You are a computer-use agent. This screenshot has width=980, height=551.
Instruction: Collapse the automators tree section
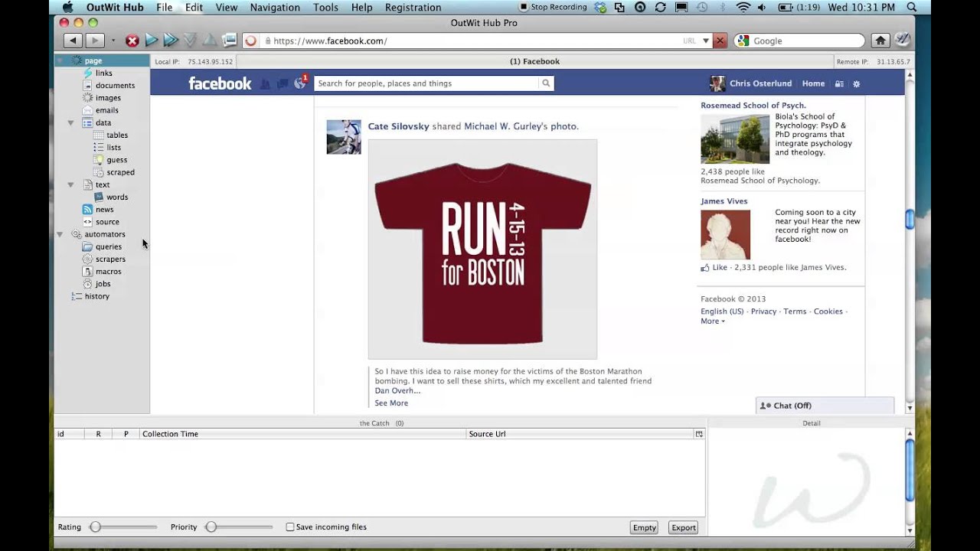[60, 234]
